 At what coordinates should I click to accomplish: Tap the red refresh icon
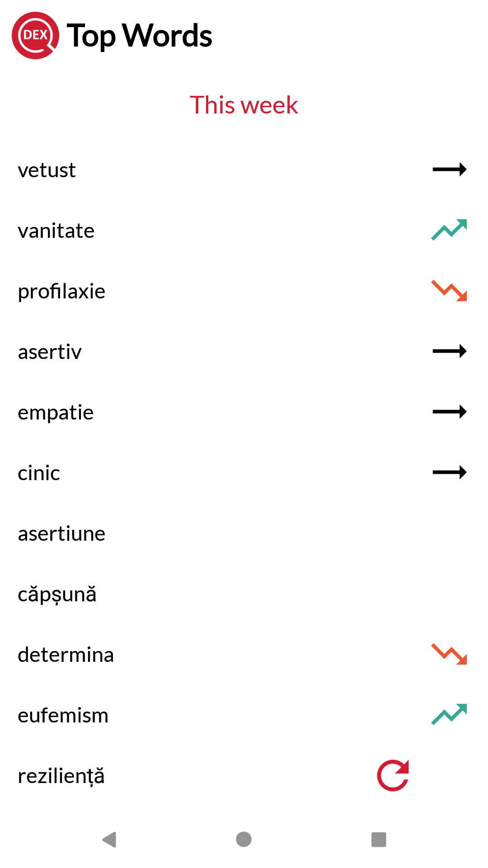tap(393, 775)
